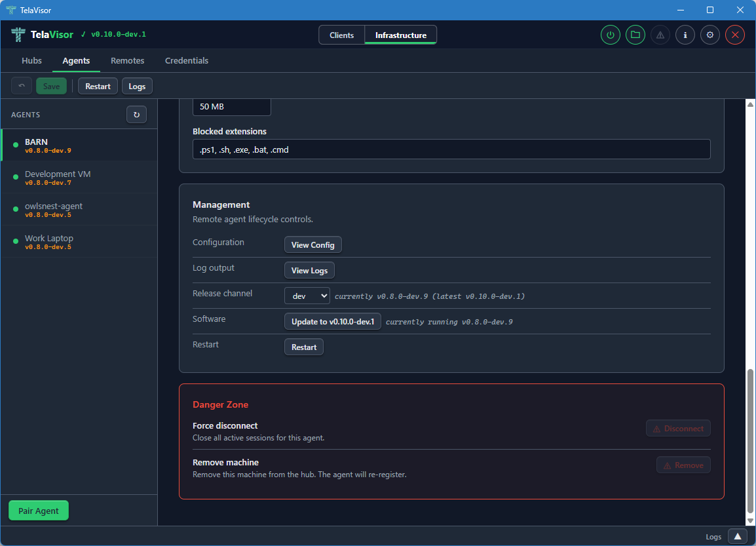
Task: Click the Blocked extensions input field
Action: click(451, 149)
